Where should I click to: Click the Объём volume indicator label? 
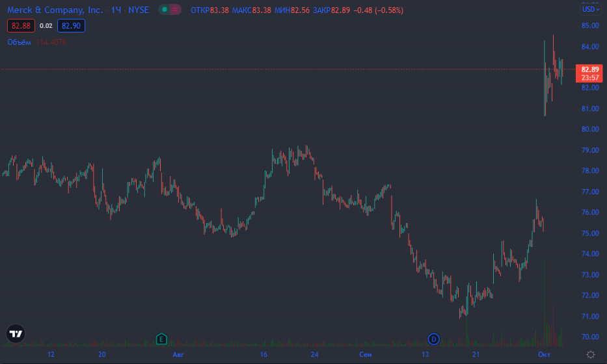(20, 42)
